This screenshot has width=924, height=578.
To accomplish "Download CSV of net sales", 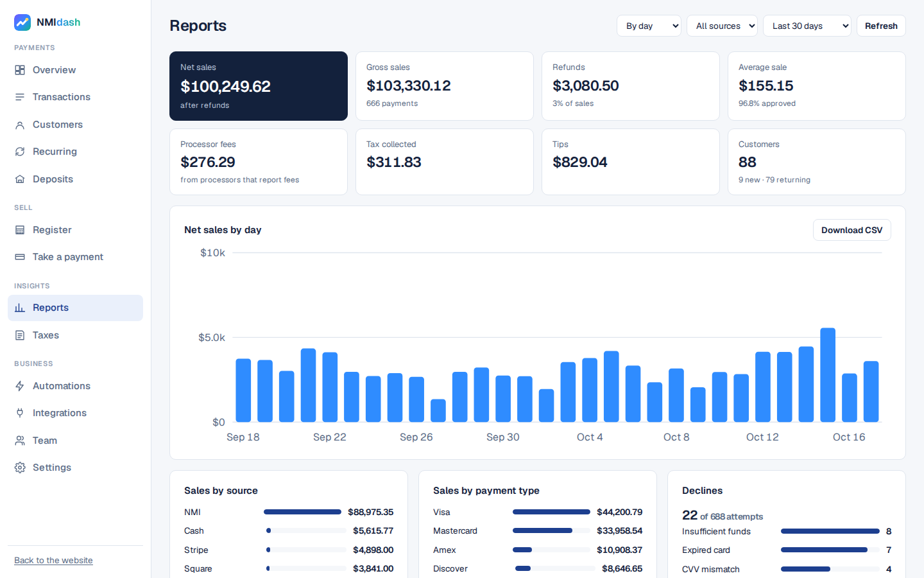I will tap(851, 230).
